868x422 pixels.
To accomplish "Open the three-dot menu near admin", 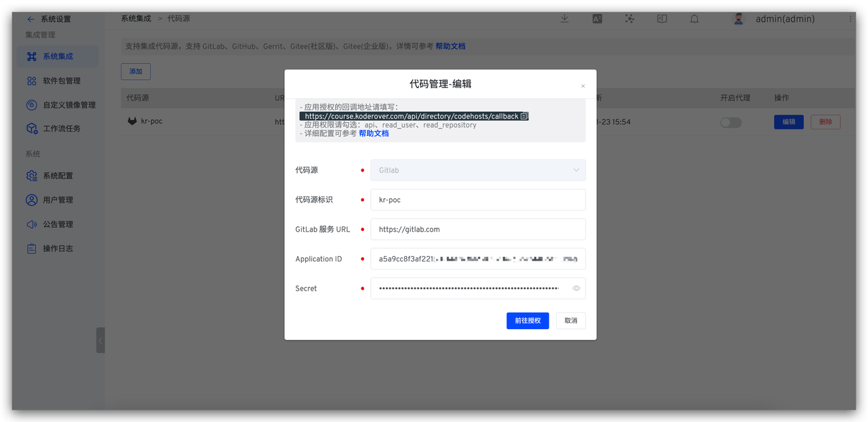I will [850, 18].
